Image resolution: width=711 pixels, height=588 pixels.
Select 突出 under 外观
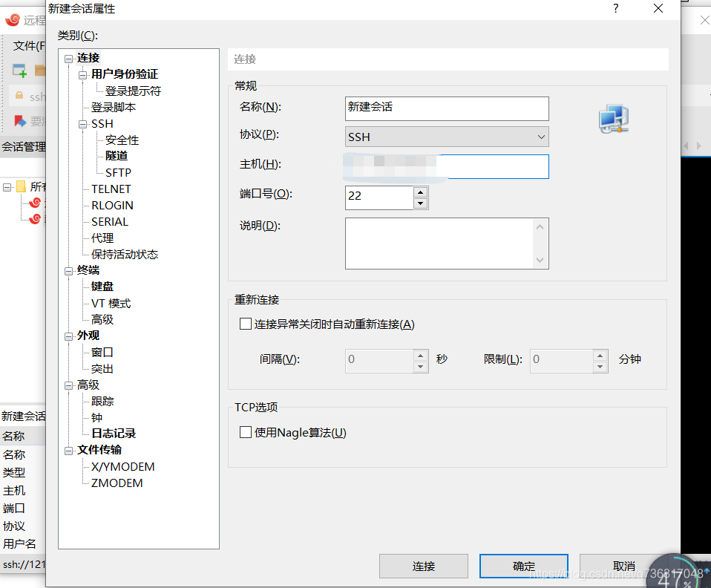(102, 368)
